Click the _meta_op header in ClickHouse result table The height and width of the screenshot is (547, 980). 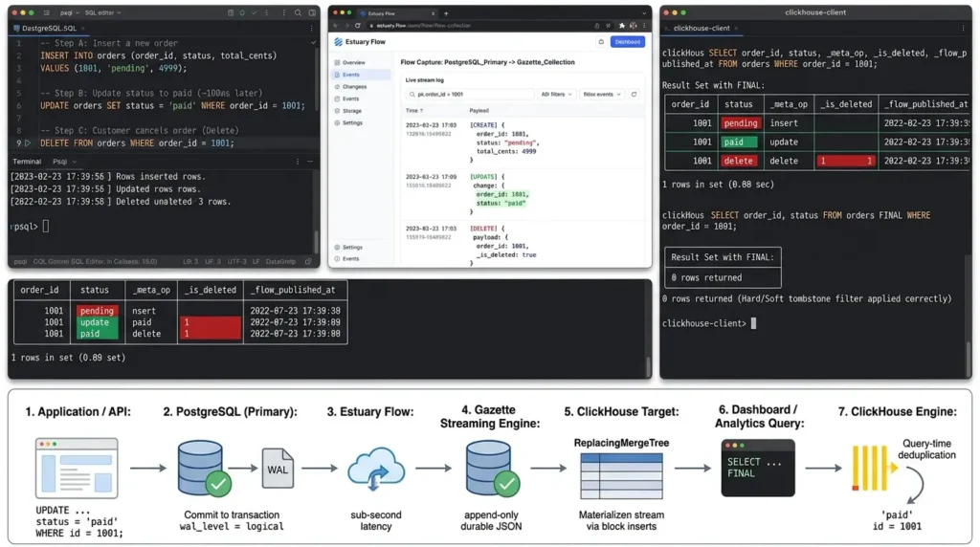[789, 104]
